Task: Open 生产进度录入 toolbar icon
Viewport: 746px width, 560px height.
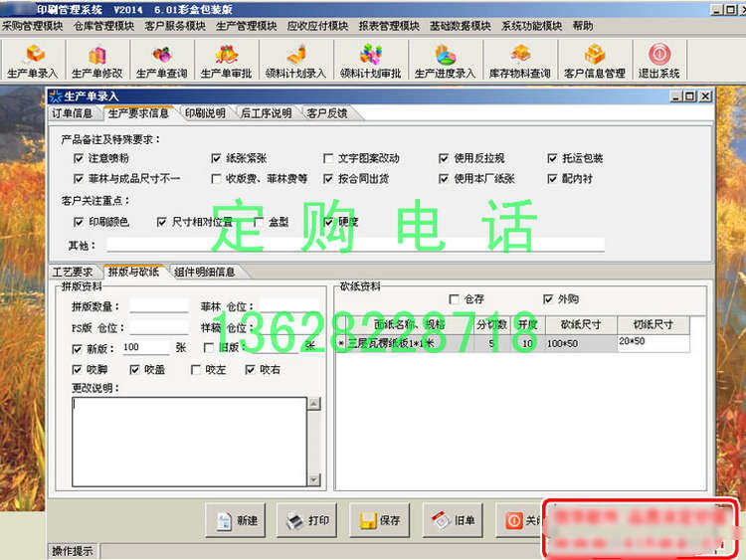Action: pyautogui.click(x=446, y=60)
